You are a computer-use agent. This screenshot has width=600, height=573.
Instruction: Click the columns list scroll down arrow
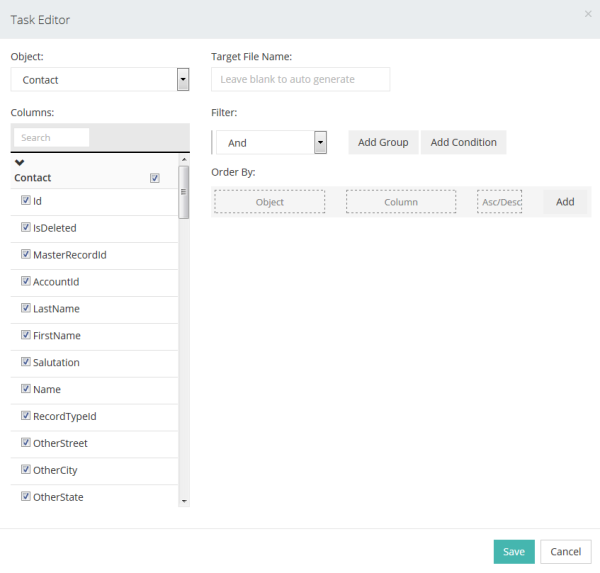(184, 500)
